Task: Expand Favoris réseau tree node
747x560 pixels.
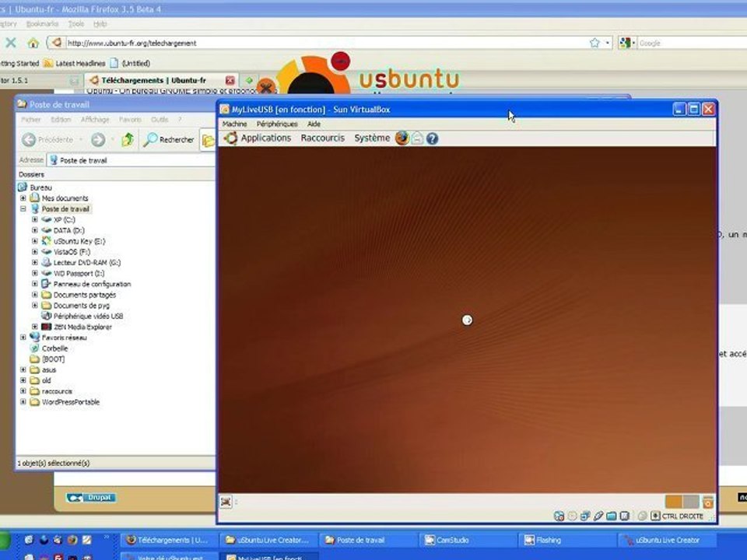Action: 23,338
